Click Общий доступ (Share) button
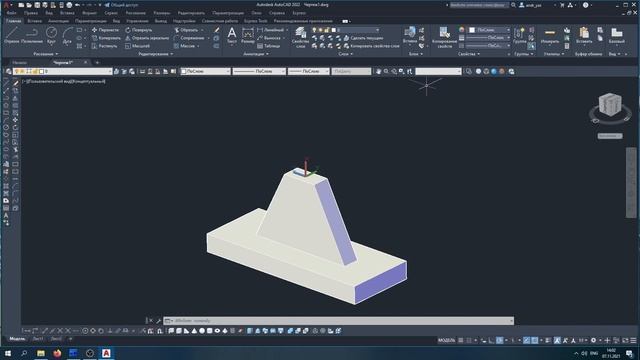Image resolution: width=640 pixels, height=360 pixels. pyautogui.click(x=121, y=5)
